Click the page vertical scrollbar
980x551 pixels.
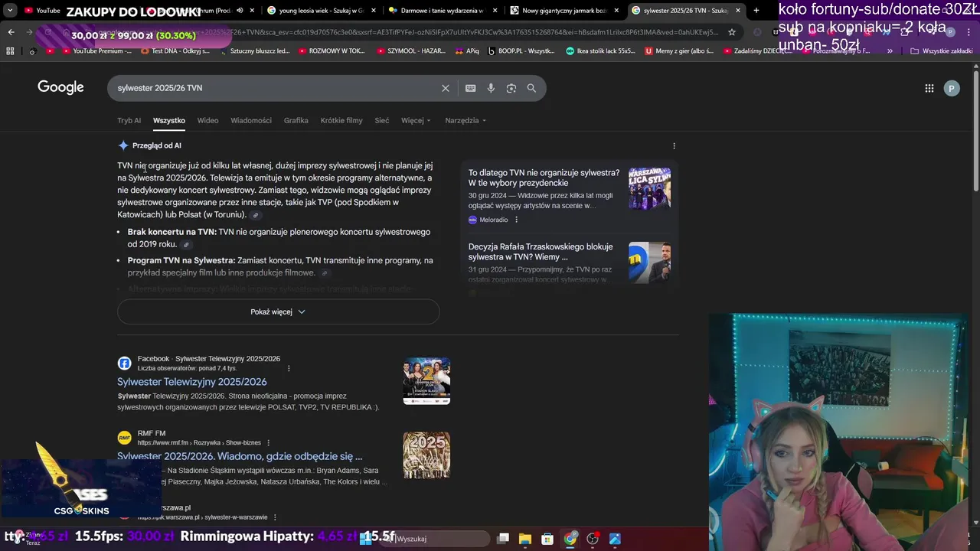click(x=975, y=130)
